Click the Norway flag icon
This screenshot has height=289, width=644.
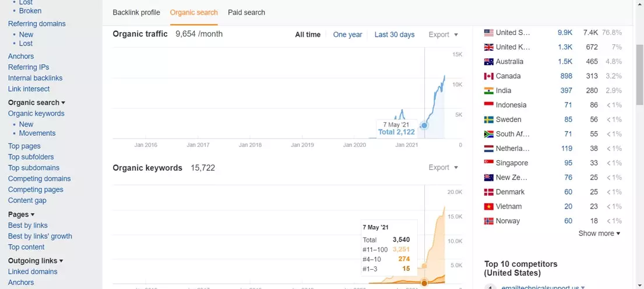(488, 221)
